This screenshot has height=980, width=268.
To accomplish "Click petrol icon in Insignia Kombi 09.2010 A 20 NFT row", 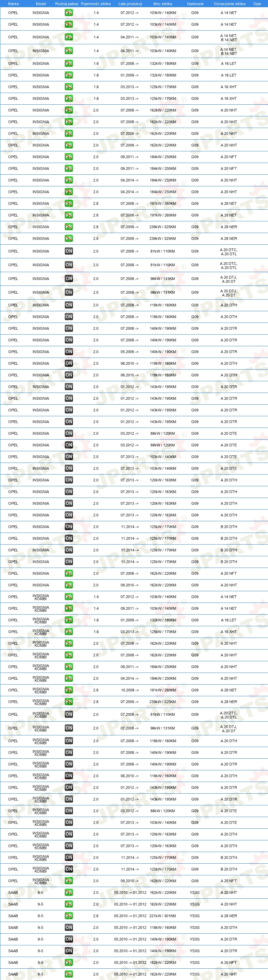I will point(69,881).
